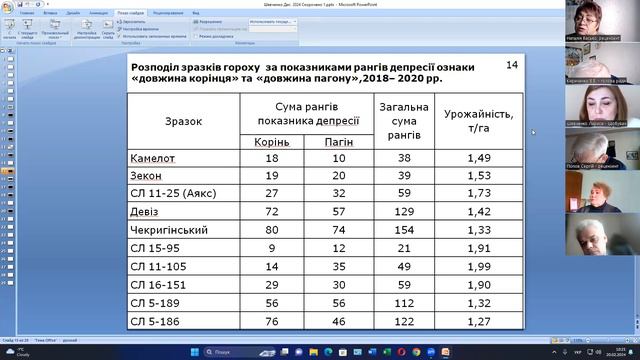This screenshot has height=360, width=640.
Task: Click the slide title text
Action: [302, 73]
